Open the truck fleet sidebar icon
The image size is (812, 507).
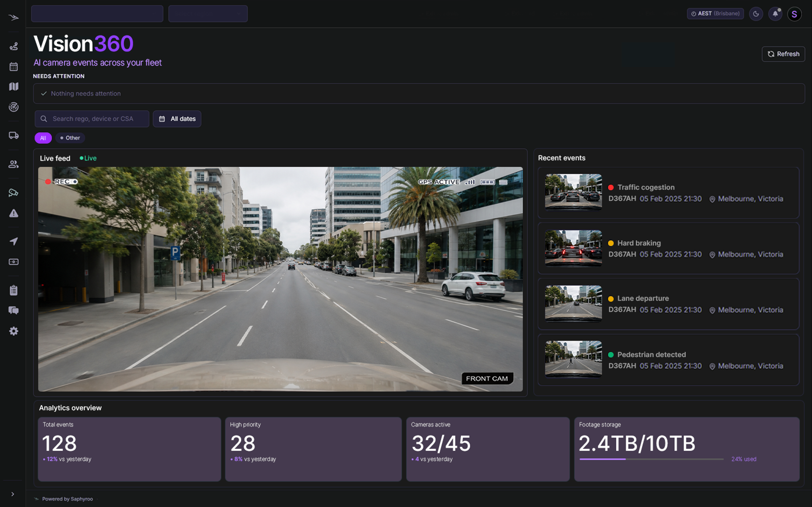(x=13, y=135)
